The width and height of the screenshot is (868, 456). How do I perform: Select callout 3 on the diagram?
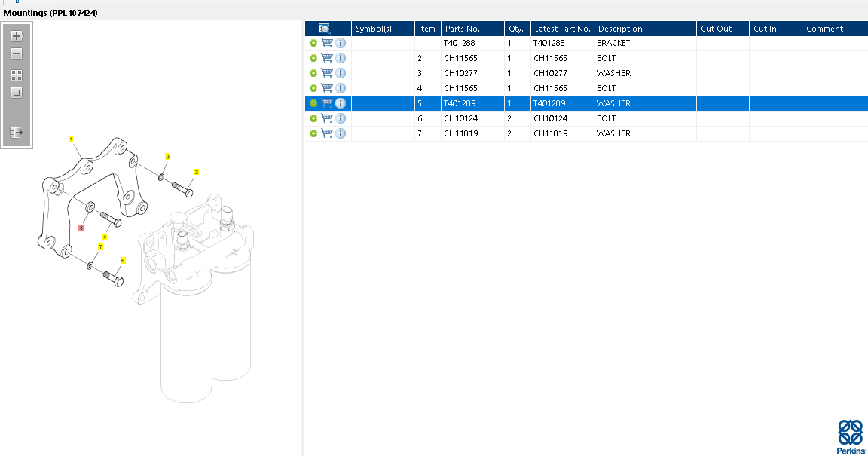tap(168, 157)
